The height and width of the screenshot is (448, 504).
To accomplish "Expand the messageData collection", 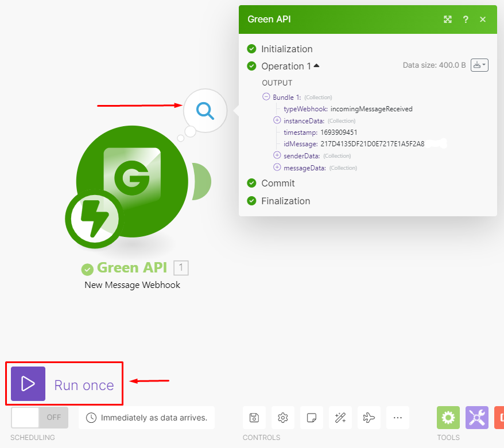I will 277,167.
